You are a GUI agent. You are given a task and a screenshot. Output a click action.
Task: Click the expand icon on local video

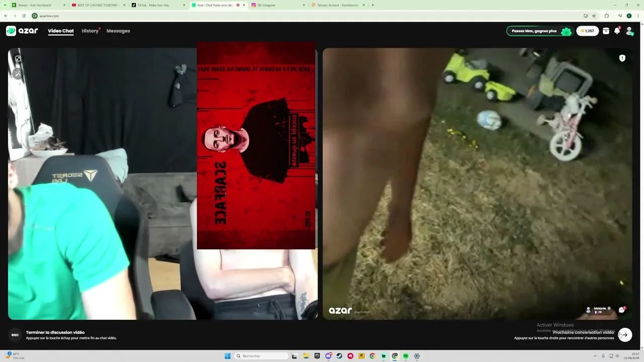coord(18,59)
